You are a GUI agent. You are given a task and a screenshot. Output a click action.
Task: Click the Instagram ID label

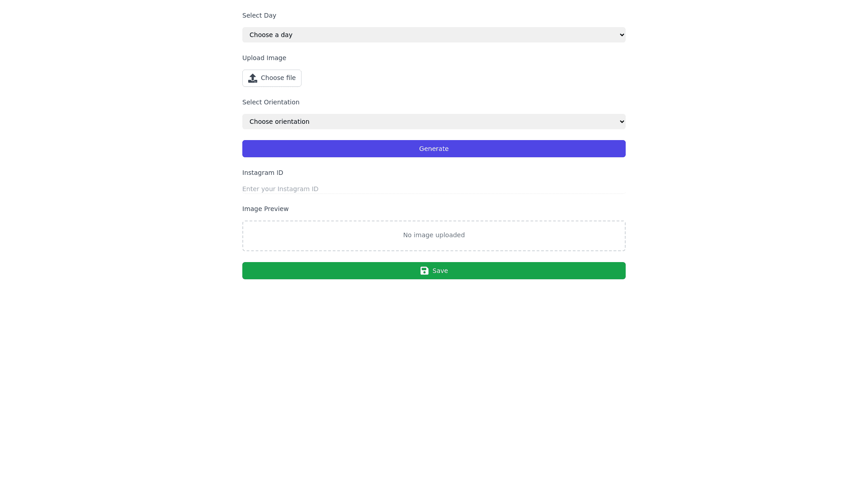[263, 173]
